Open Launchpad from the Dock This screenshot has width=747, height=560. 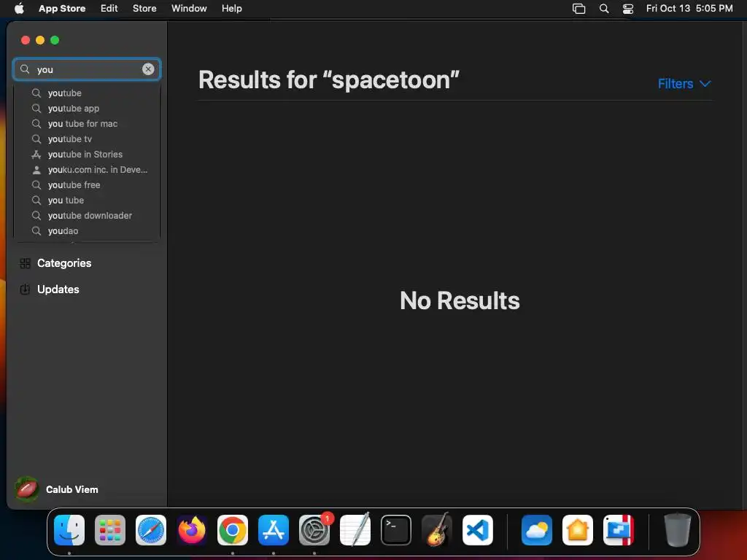pyautogui.click(x=110, y=530)
